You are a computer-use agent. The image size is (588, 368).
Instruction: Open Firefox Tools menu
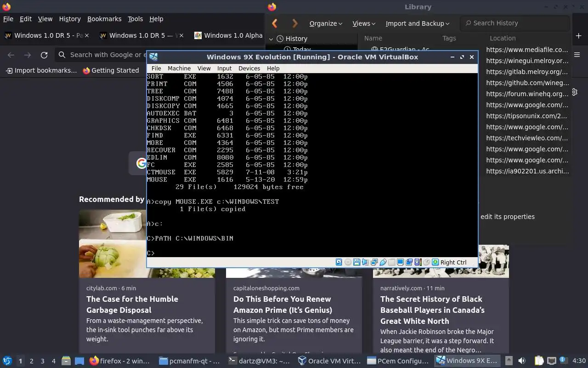(135, 19)
